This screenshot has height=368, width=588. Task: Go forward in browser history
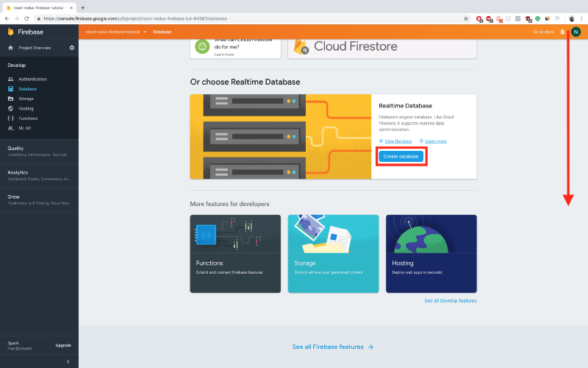click(x=16, y=18)
